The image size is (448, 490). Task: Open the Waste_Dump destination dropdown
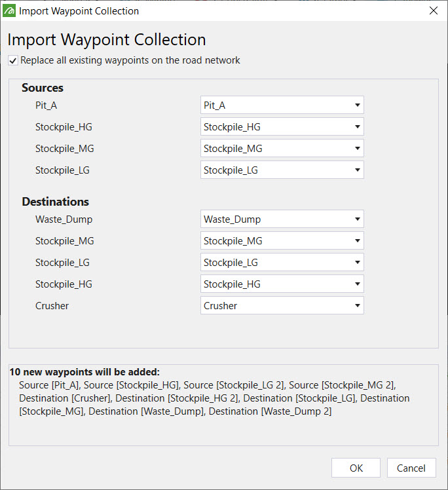[x=282, y=219]
